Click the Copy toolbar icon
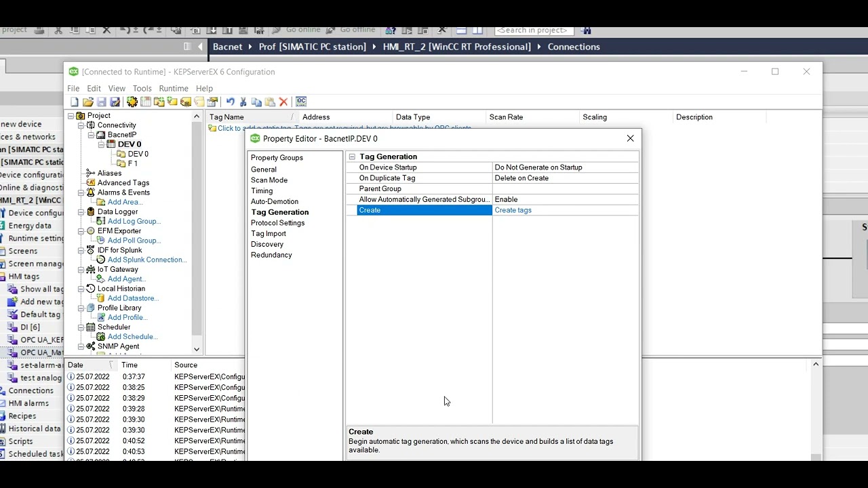The image size is (868, 488). coord(256,102)
